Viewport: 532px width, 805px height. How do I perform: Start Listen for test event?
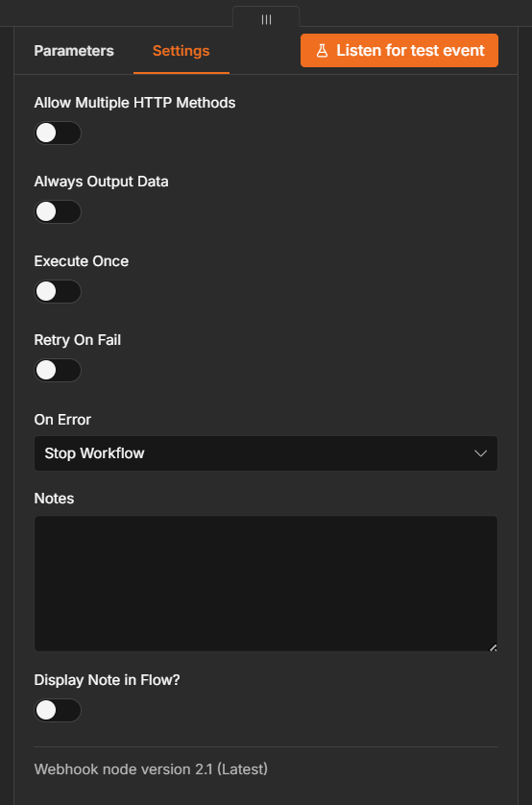point(399,50)
